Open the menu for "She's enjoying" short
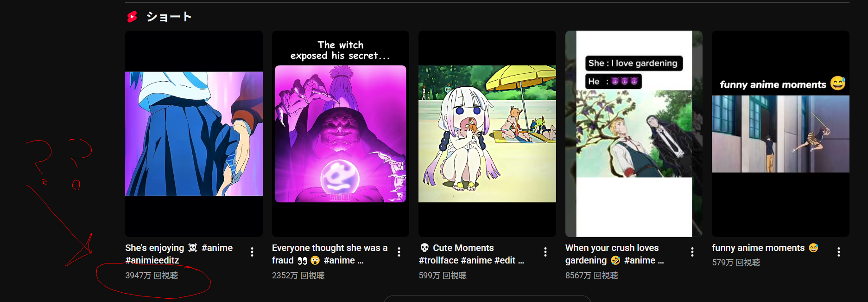Screen dimensions: 868x302 [x=252, y=252]
